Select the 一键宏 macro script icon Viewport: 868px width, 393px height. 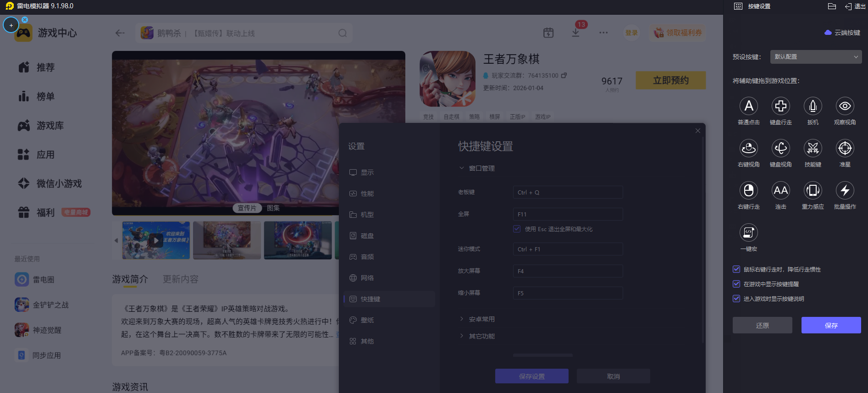coord(749,232)
